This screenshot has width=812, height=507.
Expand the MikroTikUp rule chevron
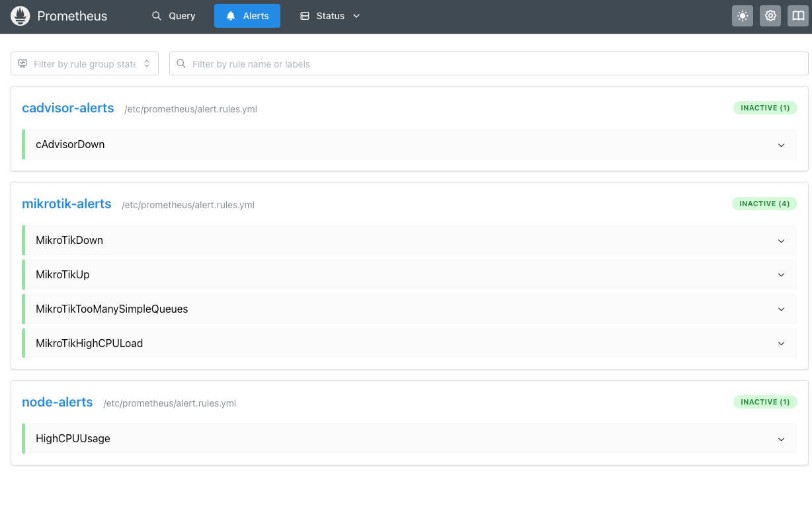(781, 275)
